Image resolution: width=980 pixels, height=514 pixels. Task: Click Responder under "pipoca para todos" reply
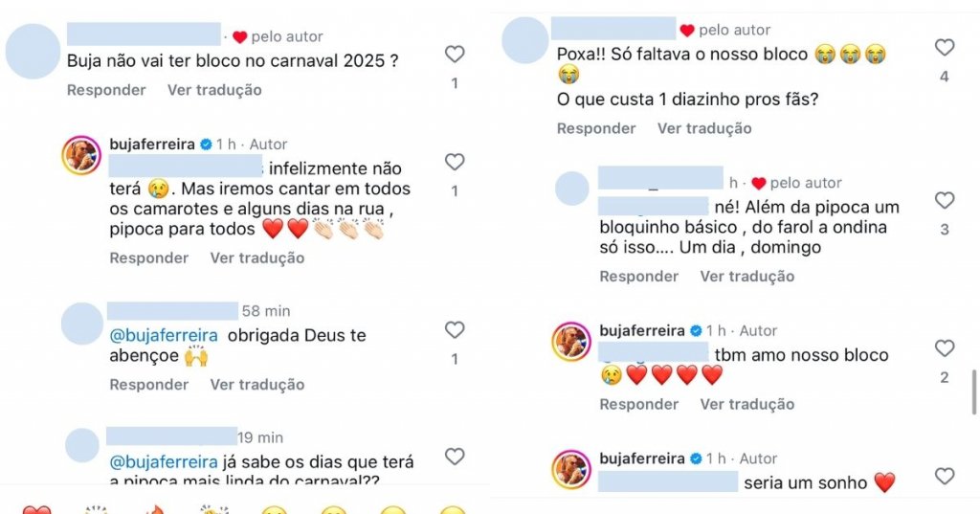pos(149,257)
